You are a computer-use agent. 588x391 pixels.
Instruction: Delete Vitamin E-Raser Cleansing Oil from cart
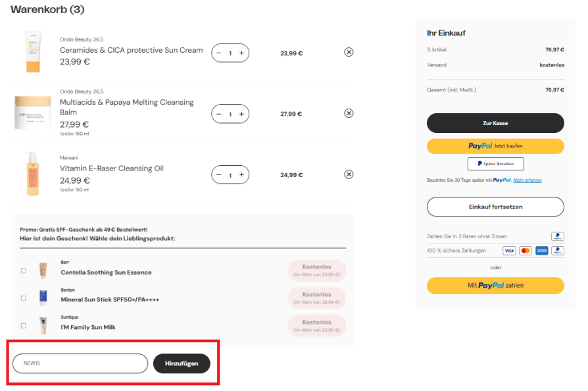[349, 174]
